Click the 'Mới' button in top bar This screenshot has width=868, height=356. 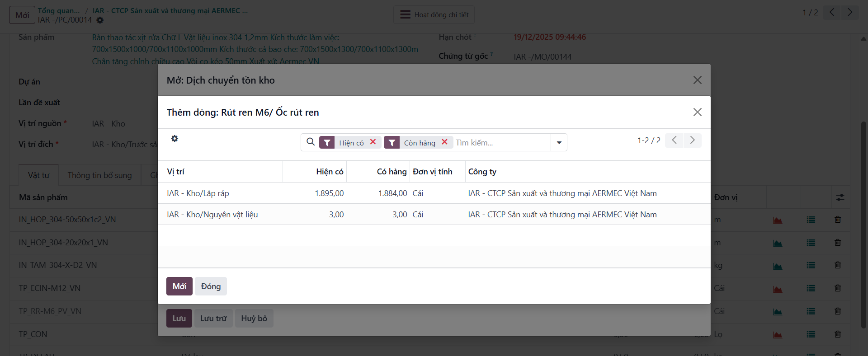pyautogui.click(x=22, y=15)
